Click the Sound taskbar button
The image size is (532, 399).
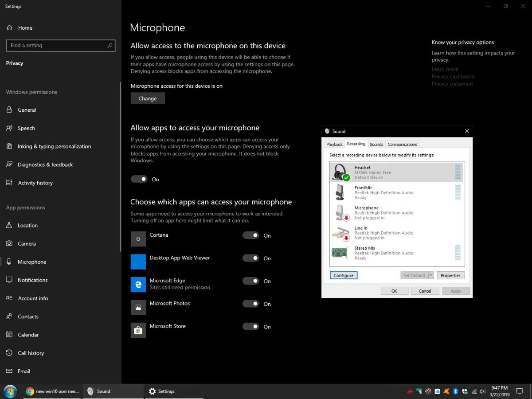[113, 391]
